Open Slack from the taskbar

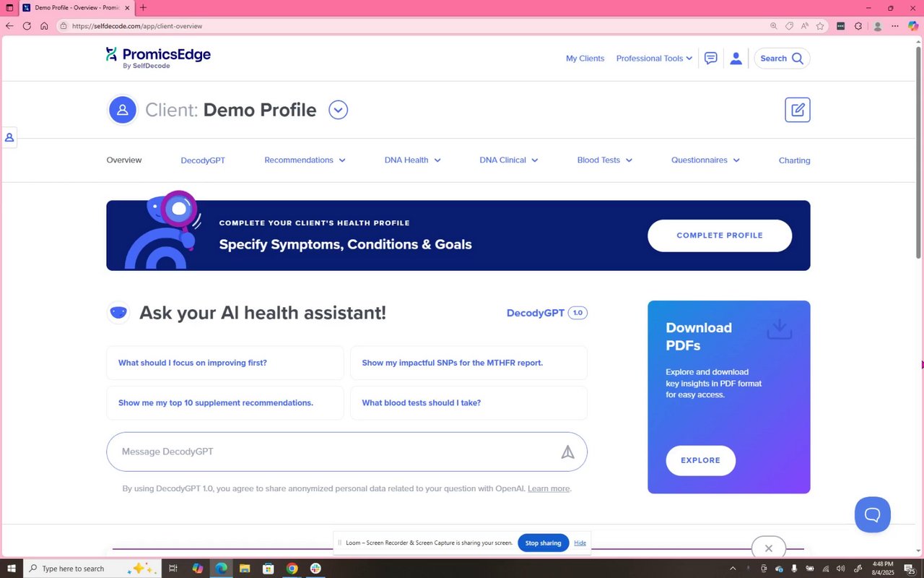pos(315,569)
